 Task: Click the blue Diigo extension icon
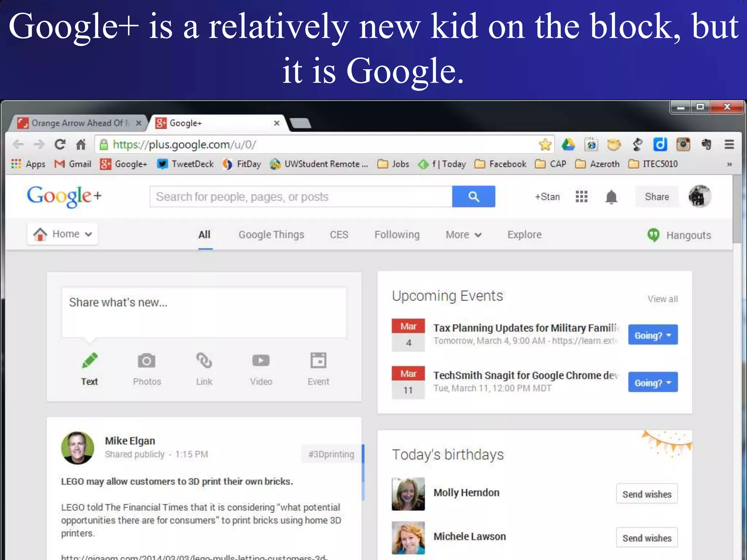point(660,145)
